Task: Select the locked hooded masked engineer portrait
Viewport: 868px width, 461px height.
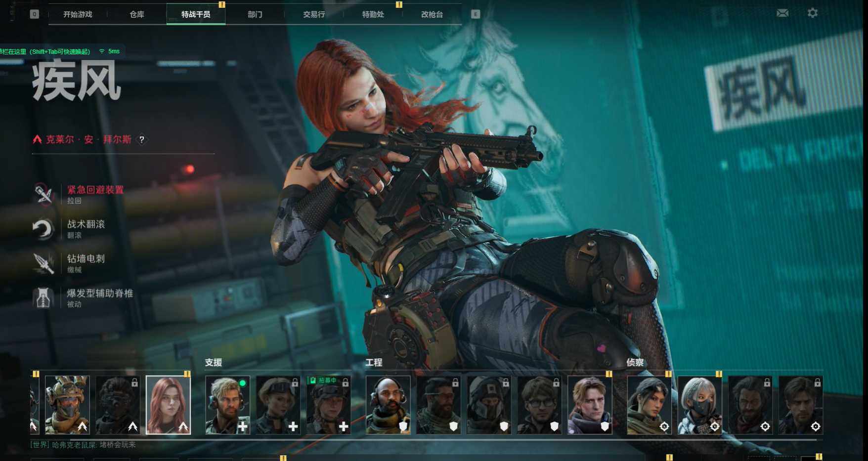Action: 489,405
